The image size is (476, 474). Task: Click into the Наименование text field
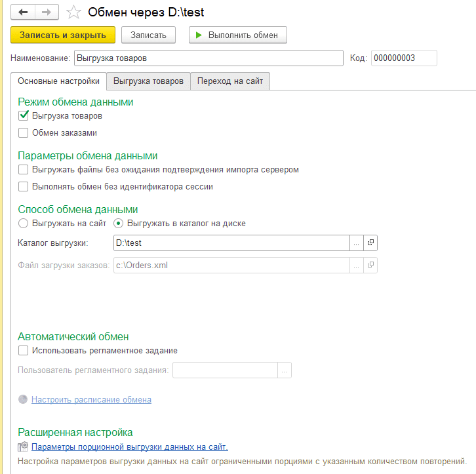coord(208,58)
